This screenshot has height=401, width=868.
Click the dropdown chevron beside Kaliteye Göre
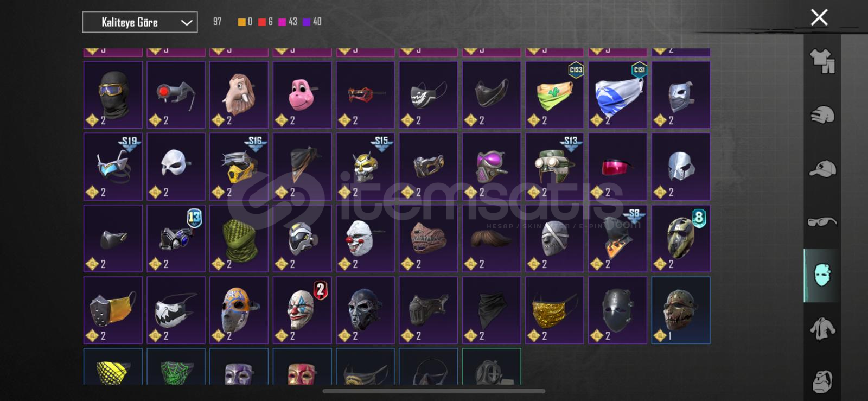186,23
